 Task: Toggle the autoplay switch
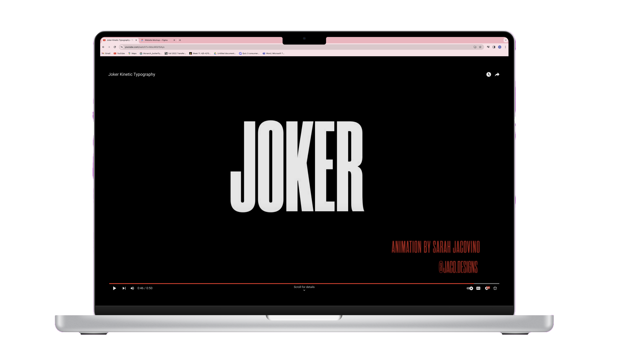[470, 288]
